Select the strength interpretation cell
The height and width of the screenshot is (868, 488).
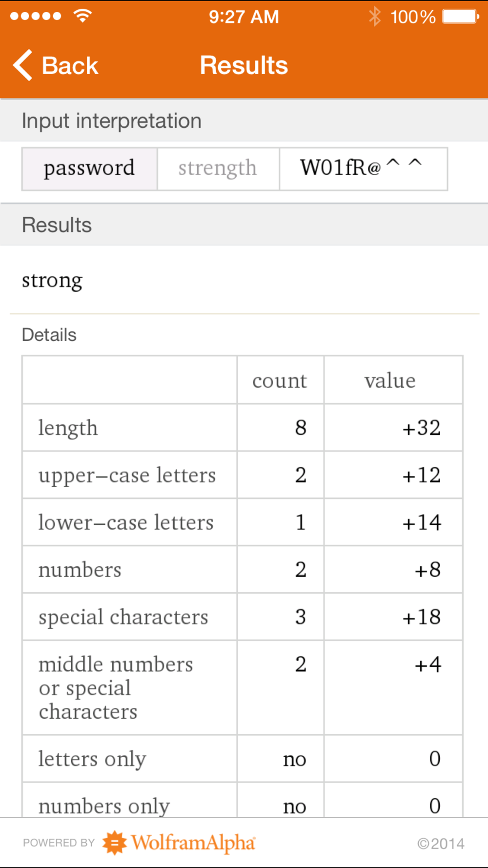218,168
